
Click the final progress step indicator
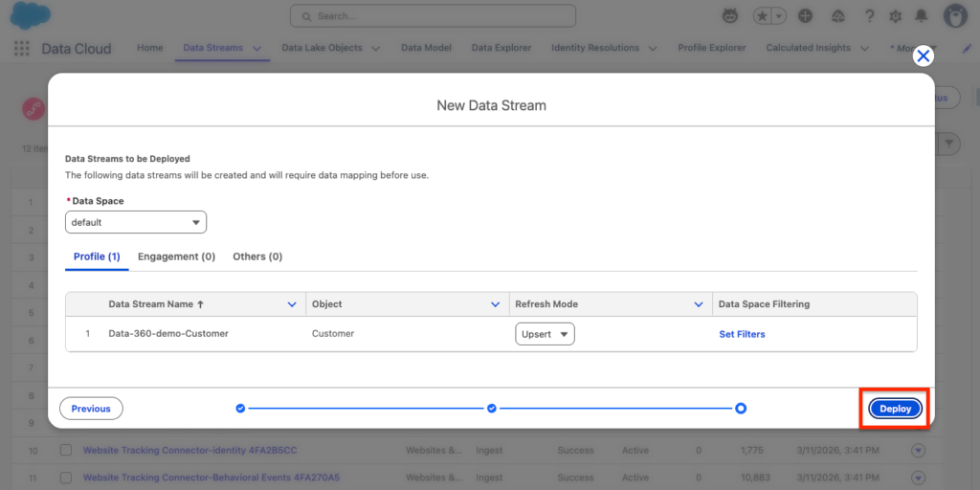click(741, 409)
